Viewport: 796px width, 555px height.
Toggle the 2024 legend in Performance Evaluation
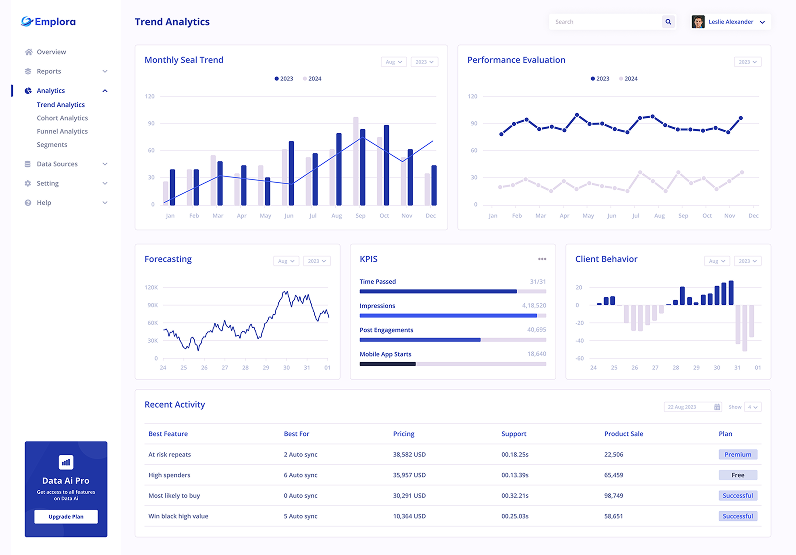[x=627, y=78]
